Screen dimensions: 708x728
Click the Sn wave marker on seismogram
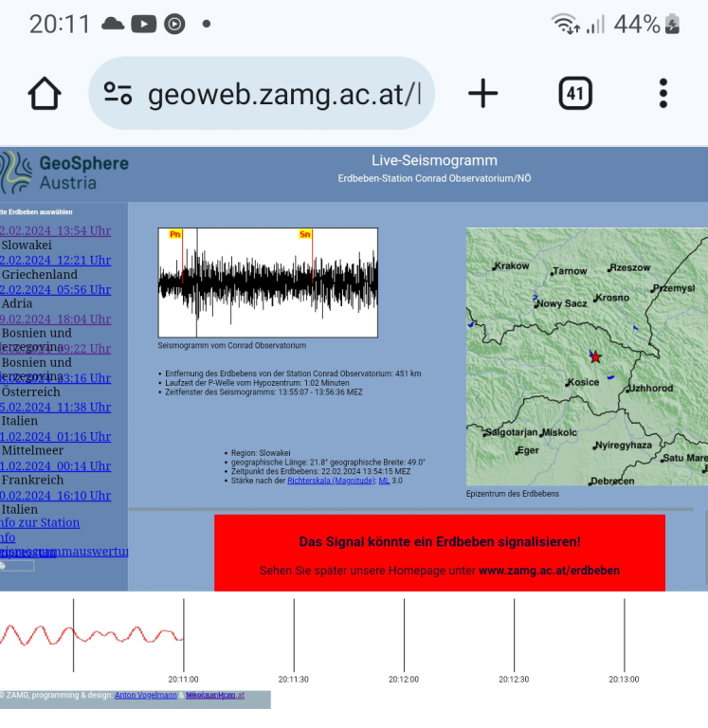[x=304, y=234]
